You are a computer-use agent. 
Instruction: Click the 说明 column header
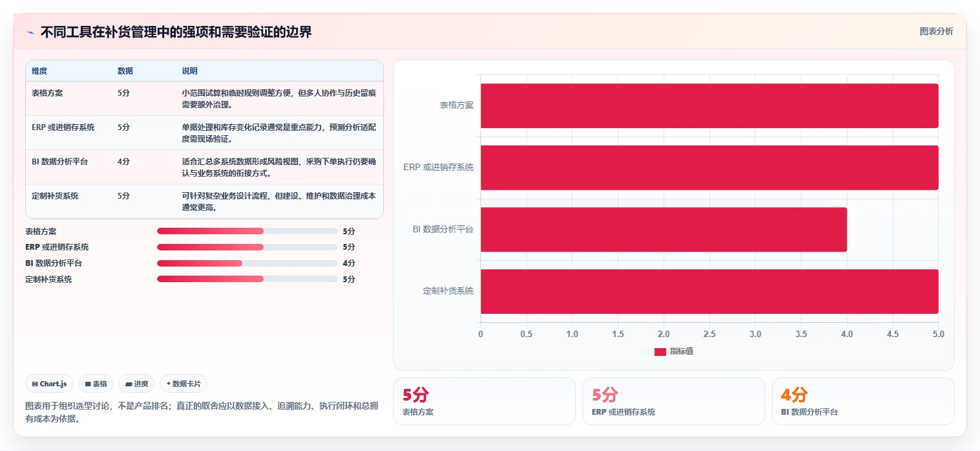(x=189, y=71)
